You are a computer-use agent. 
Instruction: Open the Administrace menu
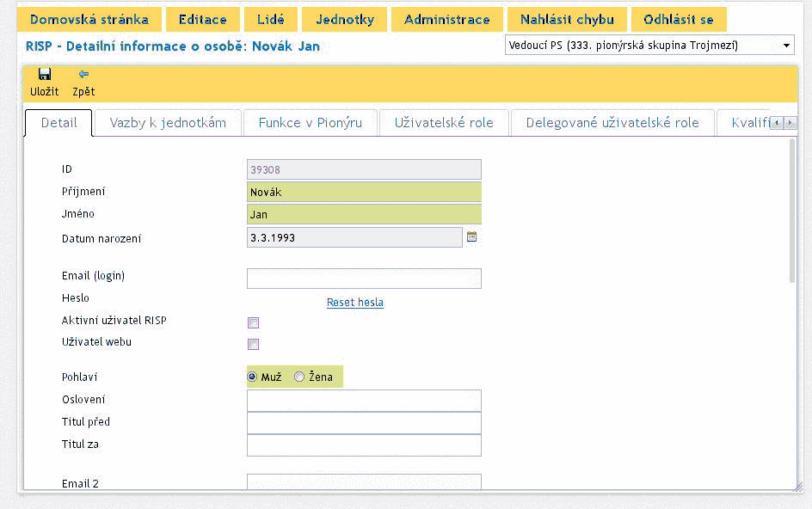tap(446, 20)
